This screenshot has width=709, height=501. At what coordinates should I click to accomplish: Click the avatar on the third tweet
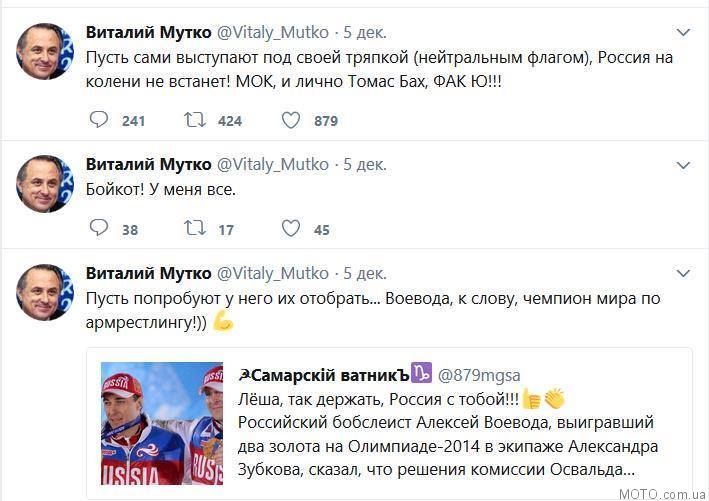[x=45, y=293]
